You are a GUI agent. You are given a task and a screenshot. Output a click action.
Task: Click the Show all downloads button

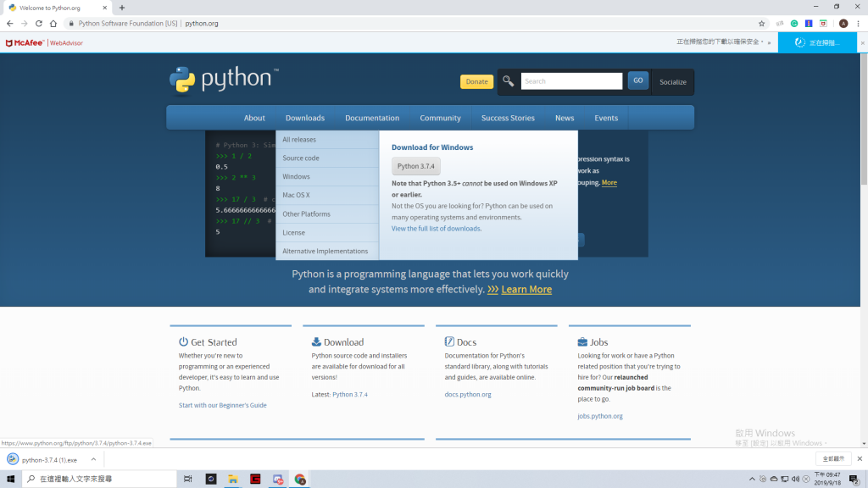[833, 458]
